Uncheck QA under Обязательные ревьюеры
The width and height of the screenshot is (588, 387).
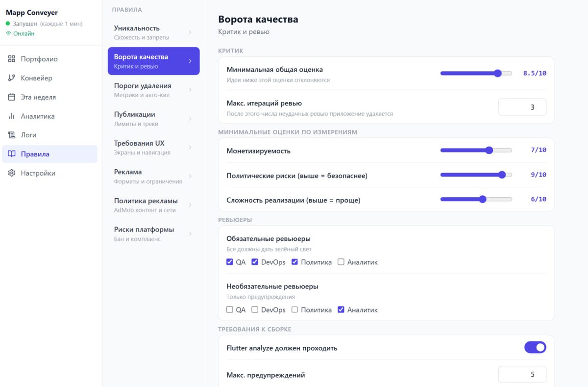tap(230, 262)
